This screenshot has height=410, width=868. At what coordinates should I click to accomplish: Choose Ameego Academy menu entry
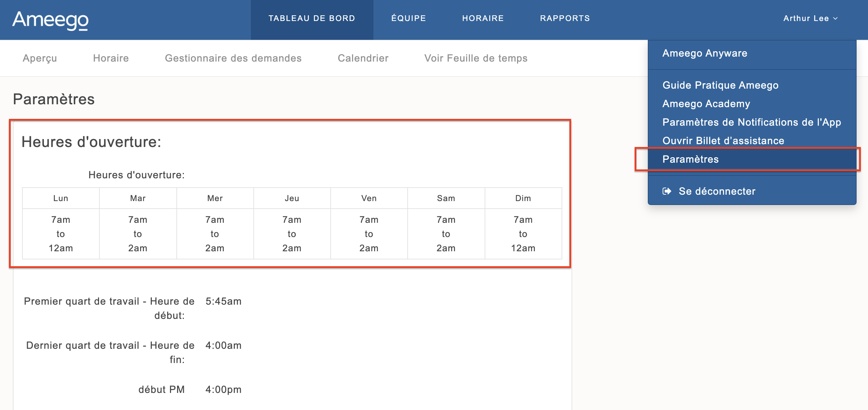tap(706, 104)
